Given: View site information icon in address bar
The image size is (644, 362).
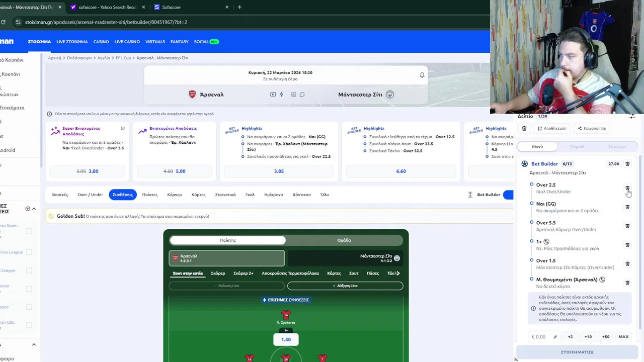Looking at the screenshot, I should point(18,22).
